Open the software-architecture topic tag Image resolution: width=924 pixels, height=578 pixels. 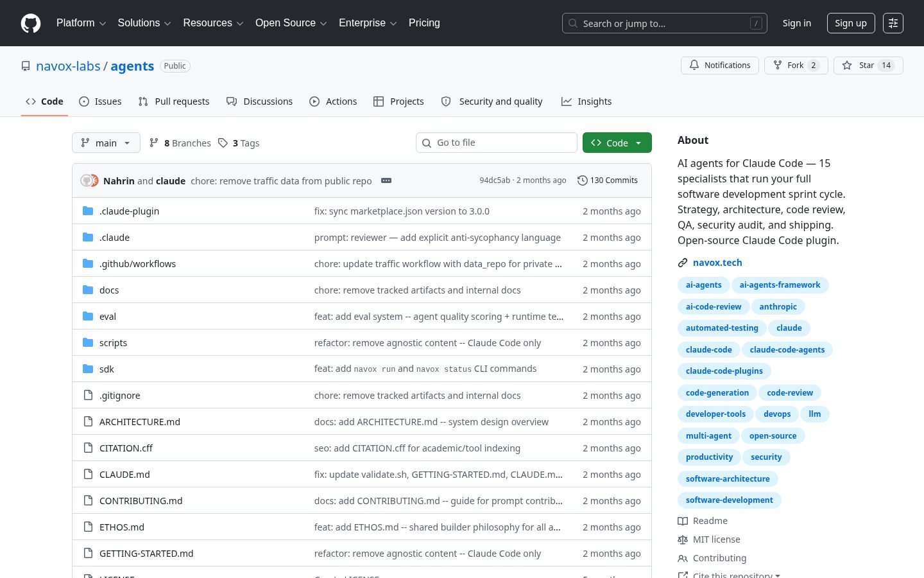[728, 479]
